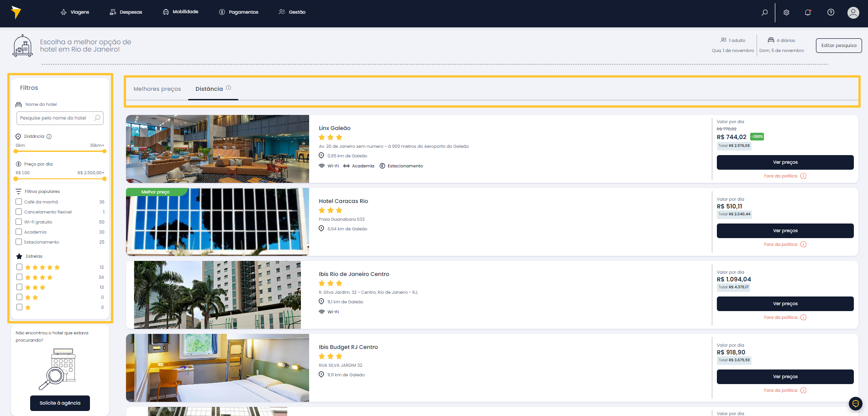Click 'Praia Guanabara 633' address

342,219
